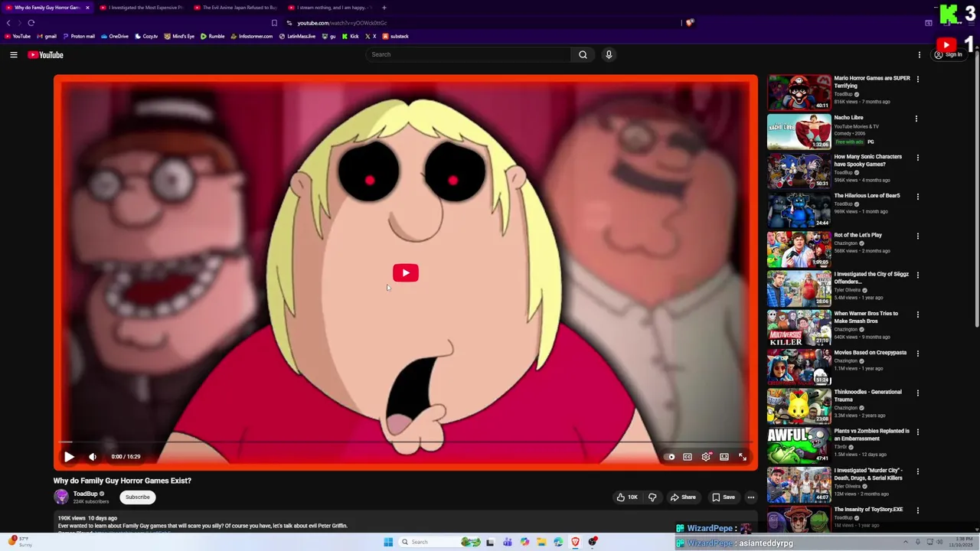Focus the YouTube search field
980x551 pixels.
tap(469, 54)
